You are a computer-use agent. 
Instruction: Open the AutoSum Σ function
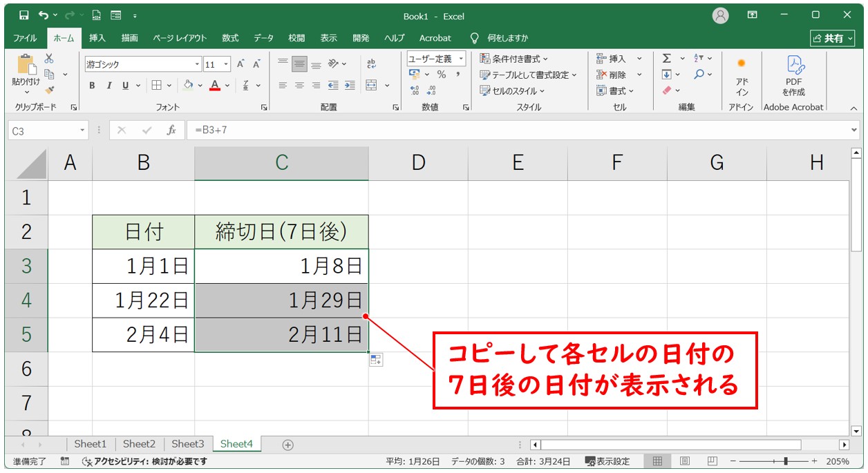click(668, 59)
